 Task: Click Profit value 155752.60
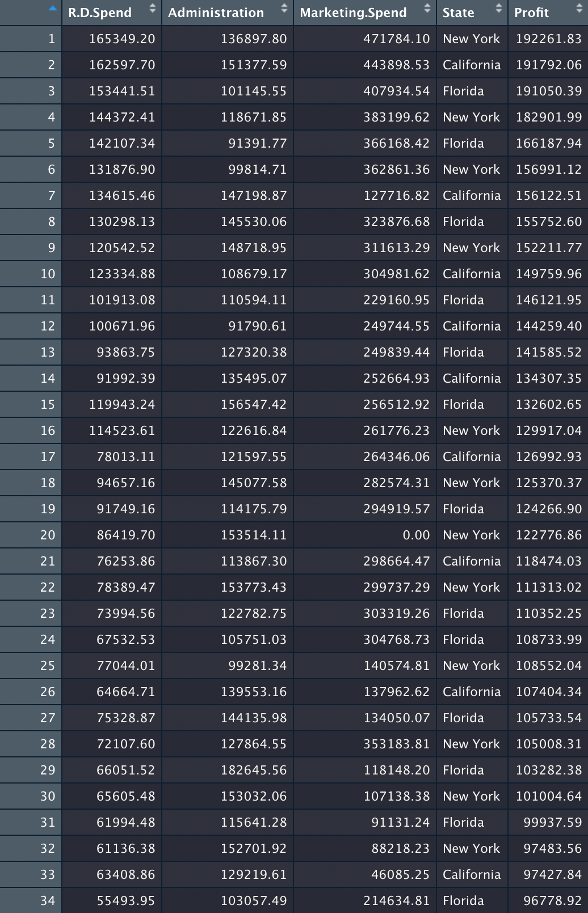tap(549, 221)
